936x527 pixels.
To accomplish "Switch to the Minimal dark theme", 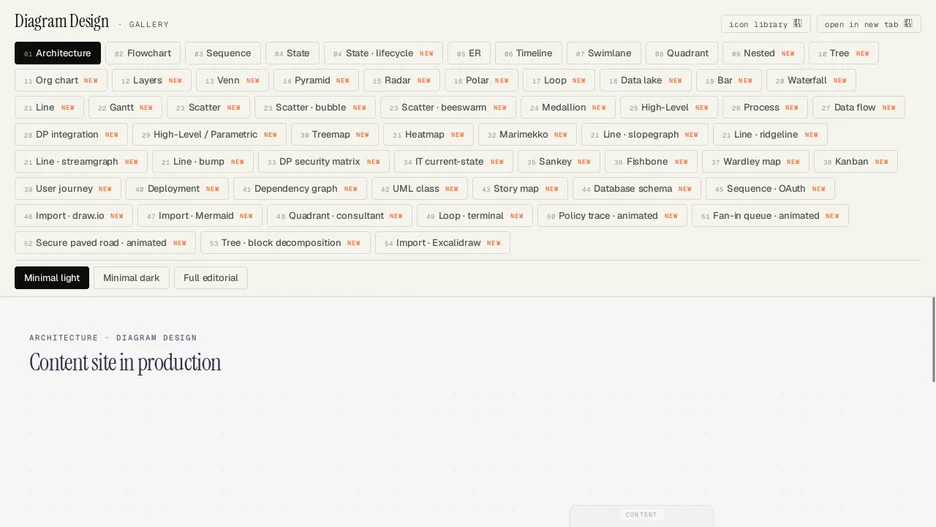I will point(131,278).
